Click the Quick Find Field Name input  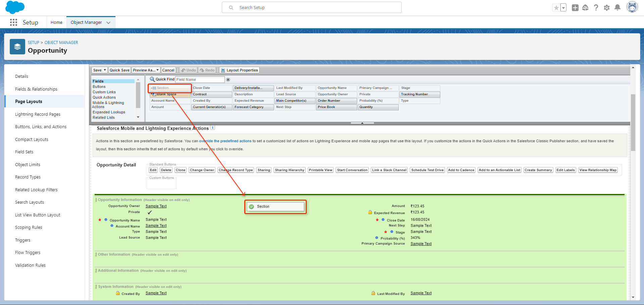click(200, 80)
